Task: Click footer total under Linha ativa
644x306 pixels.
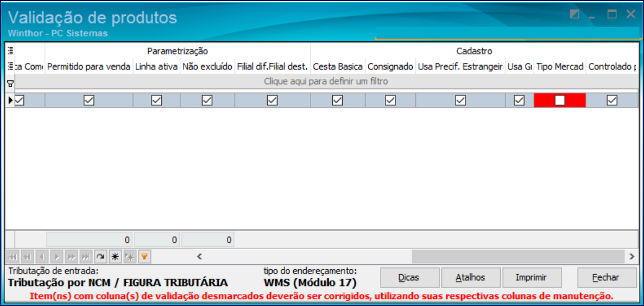Action: (157, 240)
